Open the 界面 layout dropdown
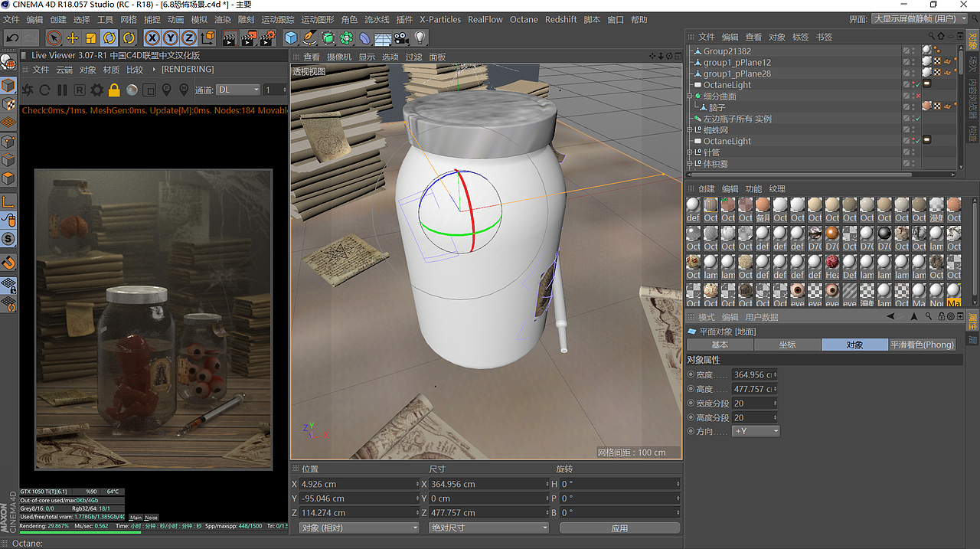Viewport: 980px width, 549px height. pos(920,19)
